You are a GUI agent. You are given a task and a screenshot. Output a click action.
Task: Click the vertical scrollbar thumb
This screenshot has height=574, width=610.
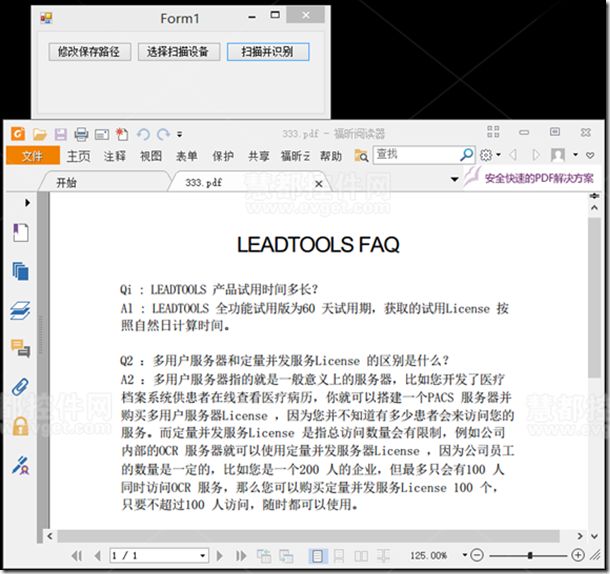tap(594, 297)
